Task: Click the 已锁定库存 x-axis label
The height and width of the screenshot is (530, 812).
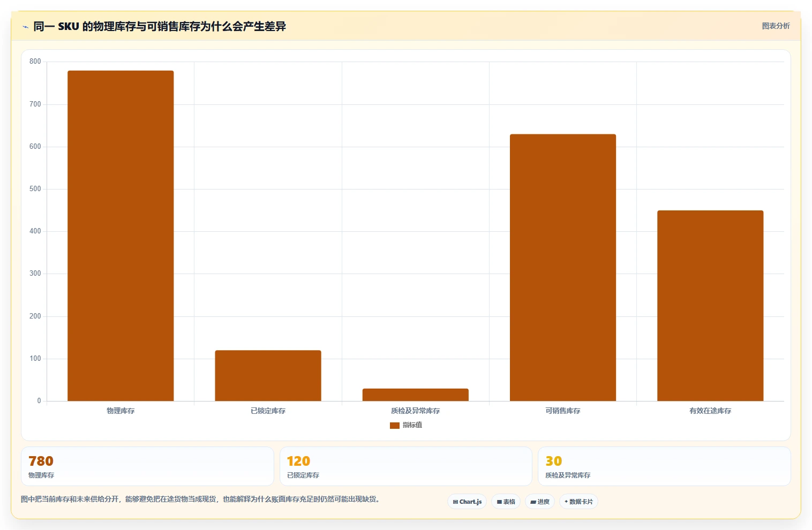Action: pyautogui.click(x=268, y=411)
